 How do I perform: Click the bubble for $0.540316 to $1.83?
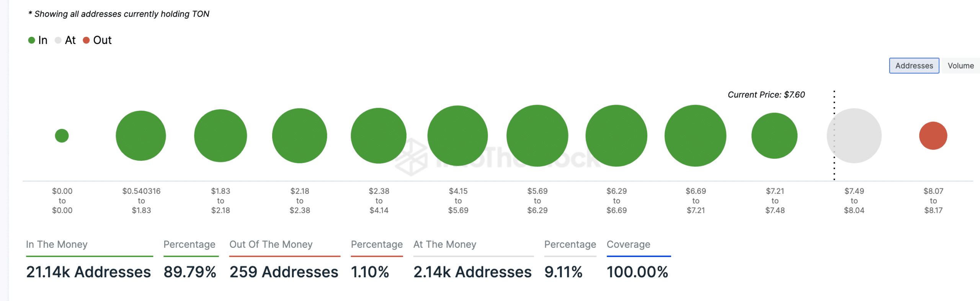141,136
